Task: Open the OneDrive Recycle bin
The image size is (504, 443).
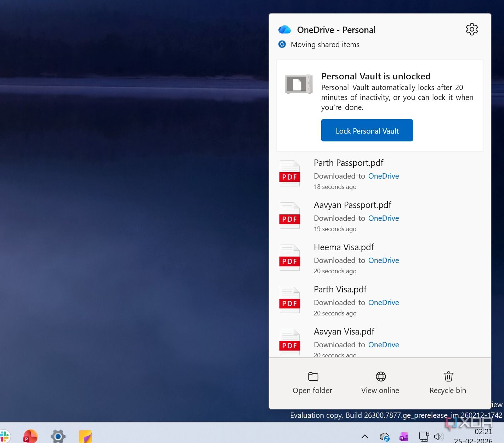Action: pyautogui.click(x=448, y=383)
